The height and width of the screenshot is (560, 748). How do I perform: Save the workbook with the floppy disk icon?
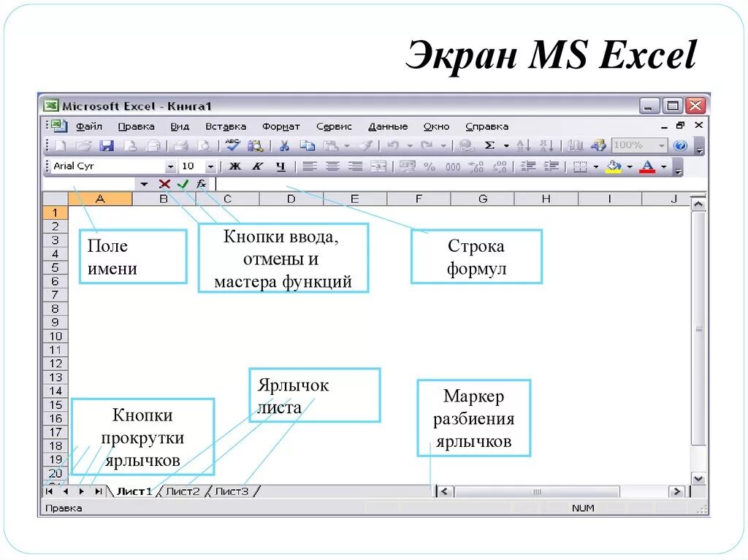(107, 145)
